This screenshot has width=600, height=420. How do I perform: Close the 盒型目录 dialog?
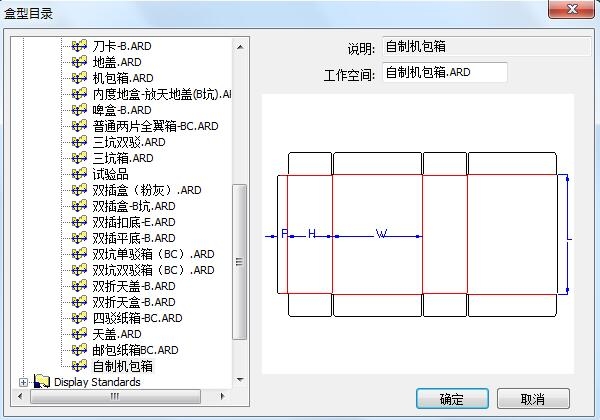[572, 9]
